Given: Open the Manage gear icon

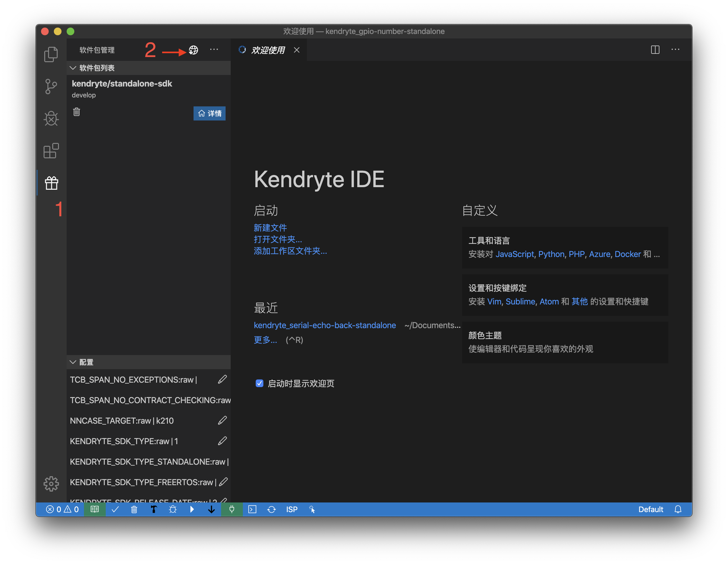Looking at the screenshot, I should point(51,483).
